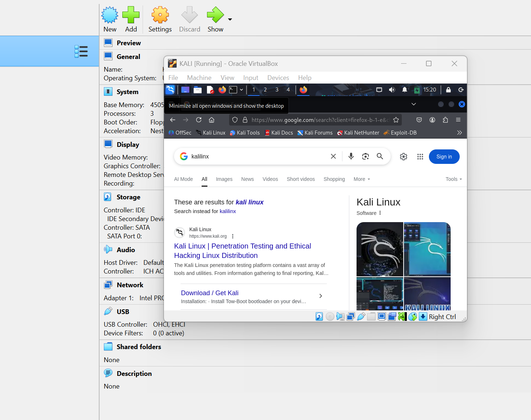531x420 pixels.
Task: Click the log out icon in Kali panel
Action: coord(461,90)
